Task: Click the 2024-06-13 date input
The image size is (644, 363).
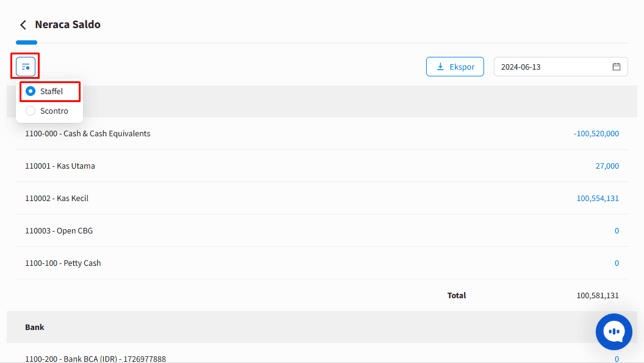Action: coord(560,67)
